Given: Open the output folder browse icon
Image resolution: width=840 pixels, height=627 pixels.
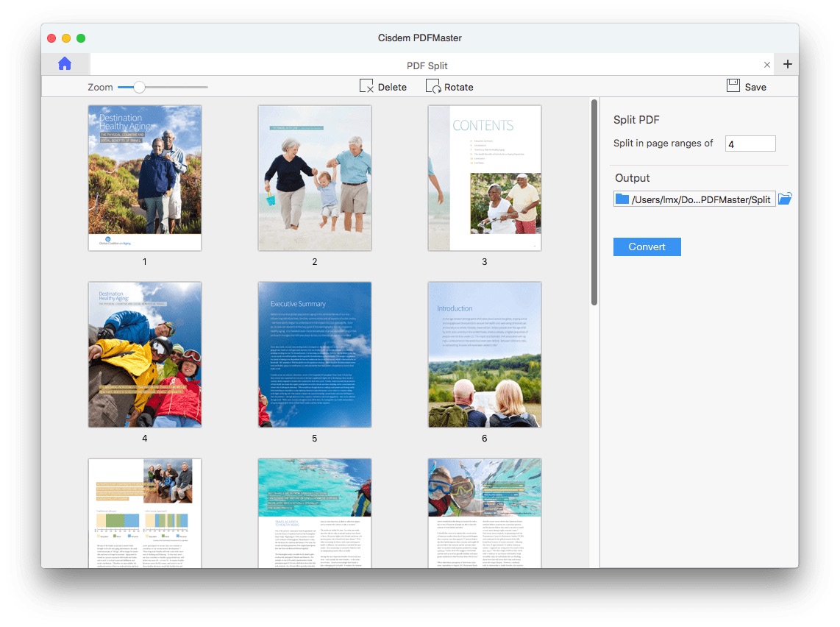Looking at the screenshot, I should coord(785,199).
